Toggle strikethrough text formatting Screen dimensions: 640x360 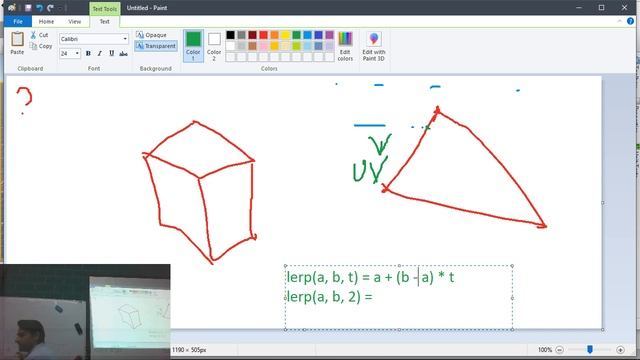coord(123,53)
